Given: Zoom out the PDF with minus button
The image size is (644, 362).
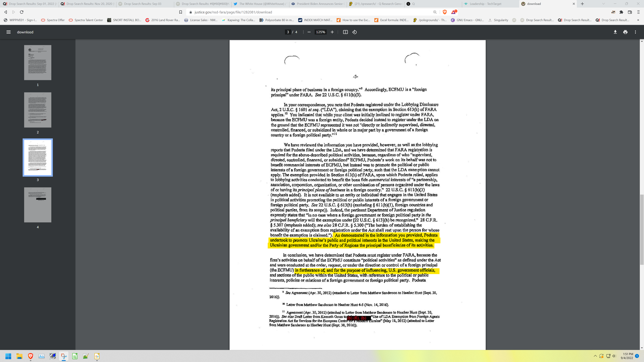Looking at the screenshot, I should [309, 32].
